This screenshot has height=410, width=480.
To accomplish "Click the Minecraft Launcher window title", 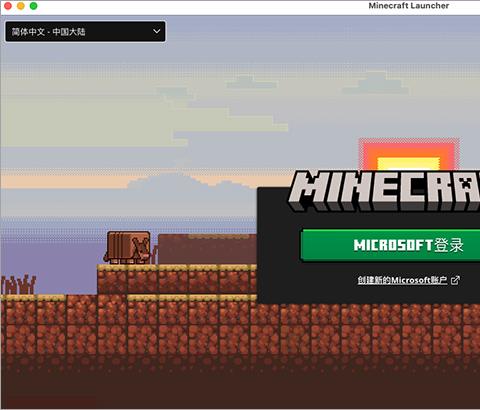I will [409, 6].
